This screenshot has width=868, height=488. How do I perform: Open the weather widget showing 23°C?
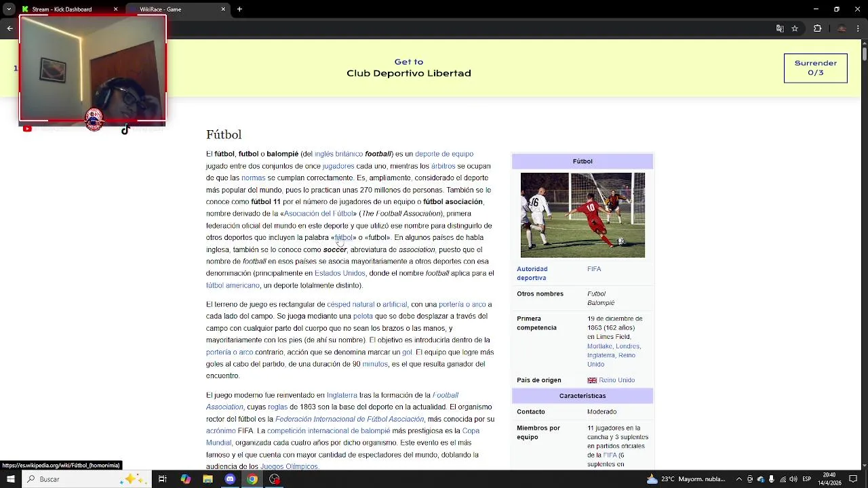point(686,479)
